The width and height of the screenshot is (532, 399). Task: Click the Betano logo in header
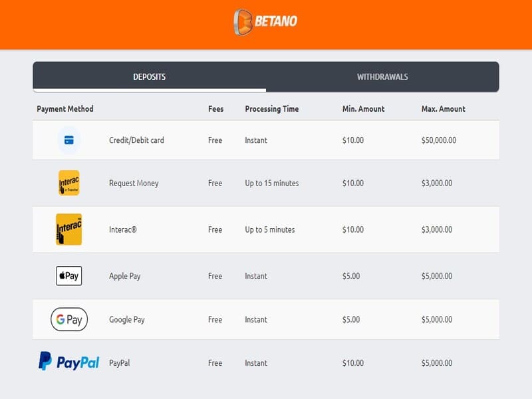click(x=265, y=21)
